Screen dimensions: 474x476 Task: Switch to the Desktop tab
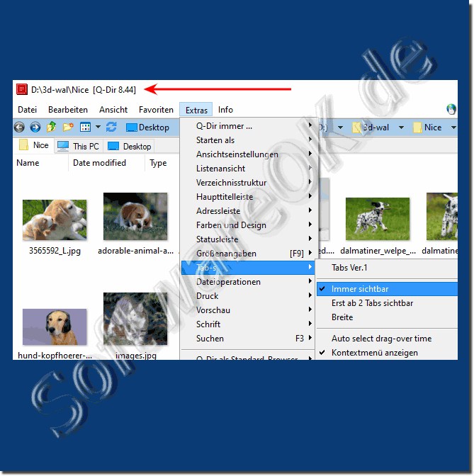point(129,147)
